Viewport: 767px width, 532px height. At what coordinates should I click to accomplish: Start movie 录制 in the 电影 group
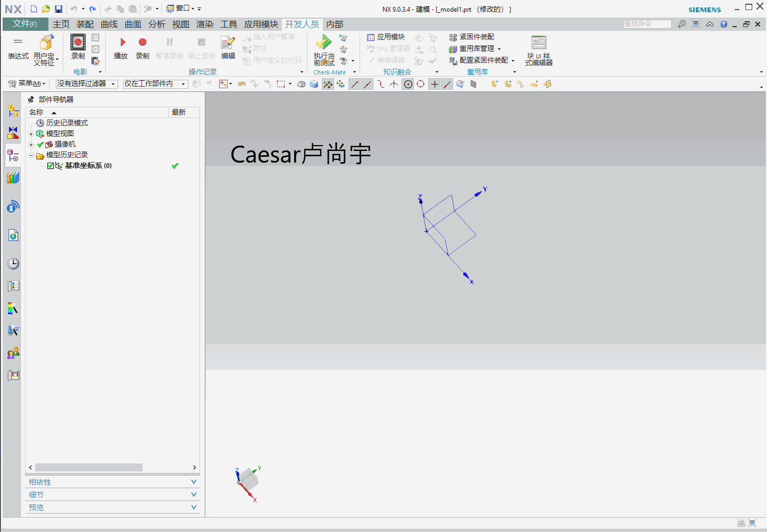(78, 47)
